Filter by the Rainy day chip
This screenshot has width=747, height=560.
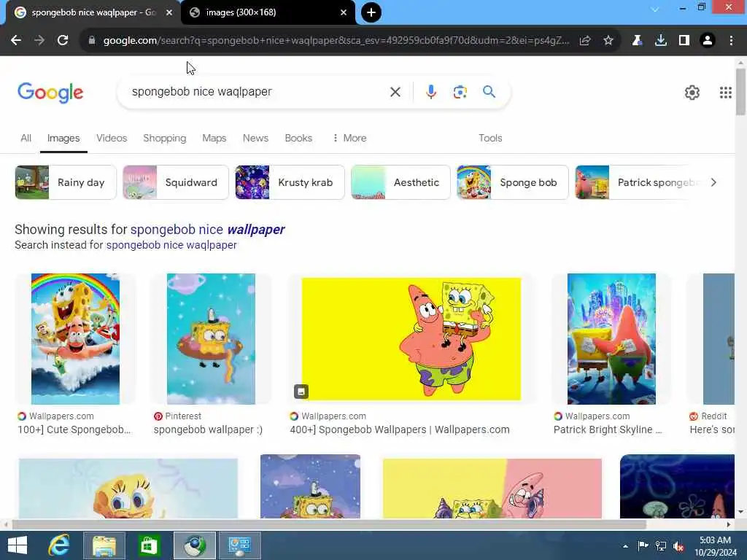65,182
